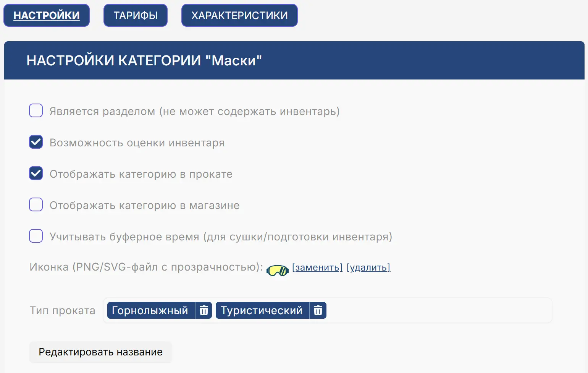Click [удалить] to delete the icon

pos(368,267)
